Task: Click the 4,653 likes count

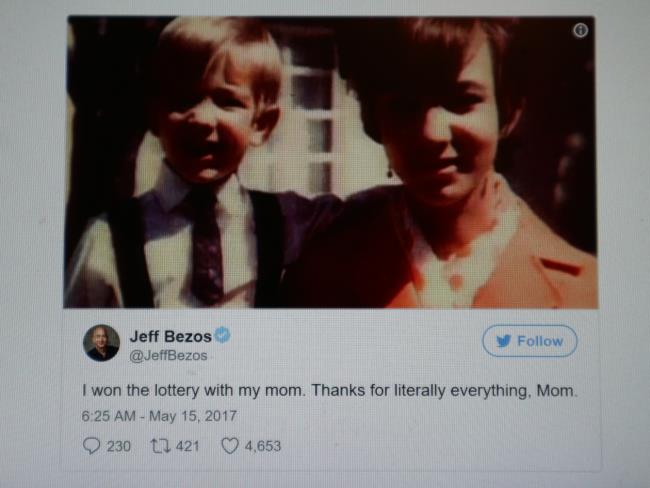Action: click(263, 446)
